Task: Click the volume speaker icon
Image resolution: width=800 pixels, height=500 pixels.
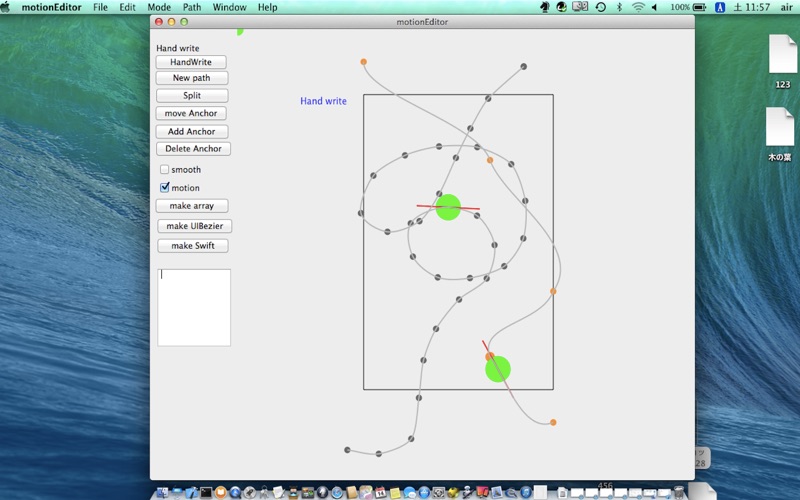Action: [x=655, y=7]
